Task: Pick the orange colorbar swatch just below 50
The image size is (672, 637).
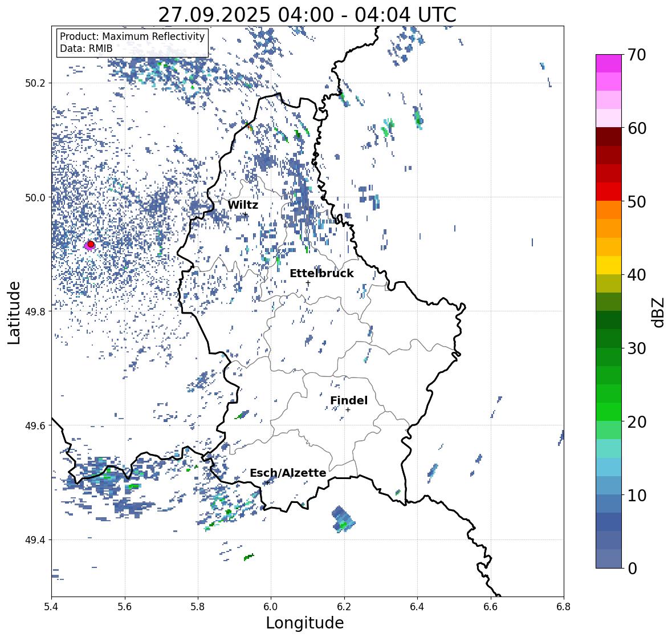Action: 609,210
